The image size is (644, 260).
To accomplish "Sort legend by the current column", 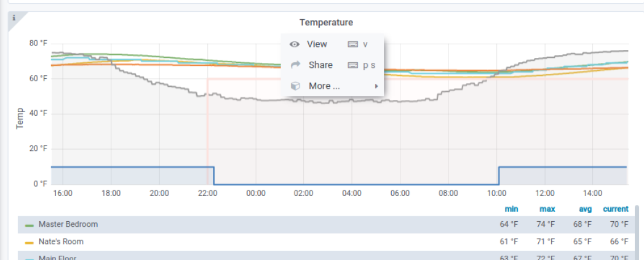I will click(615, 209).
